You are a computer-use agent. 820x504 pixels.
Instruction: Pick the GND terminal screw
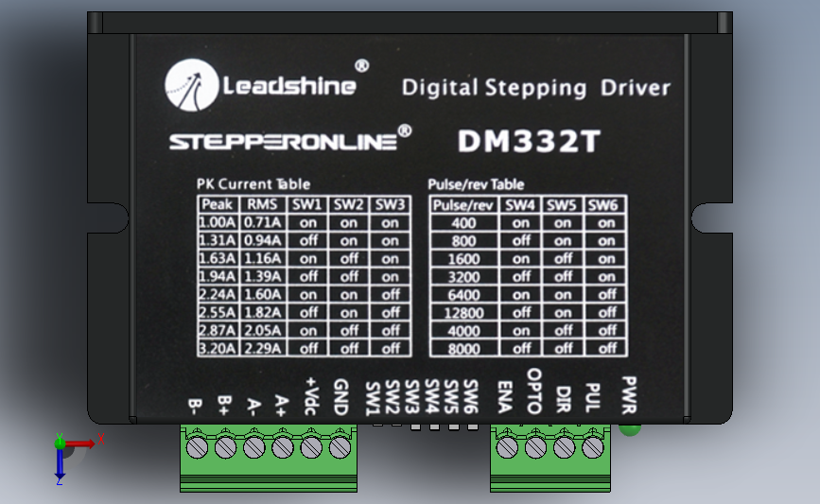pyautogui.click(x=340, y=447)
